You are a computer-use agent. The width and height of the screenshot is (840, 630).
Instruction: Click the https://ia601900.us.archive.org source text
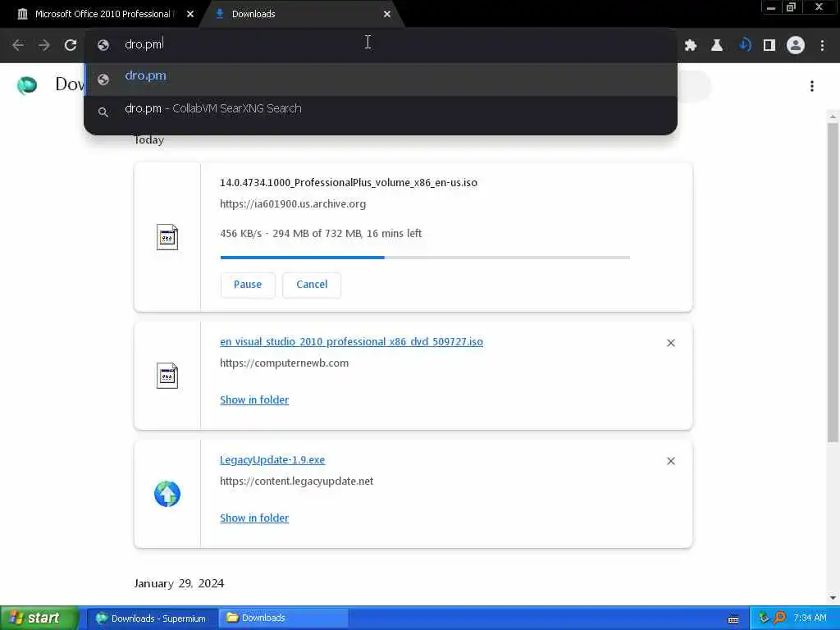point(293,204)
